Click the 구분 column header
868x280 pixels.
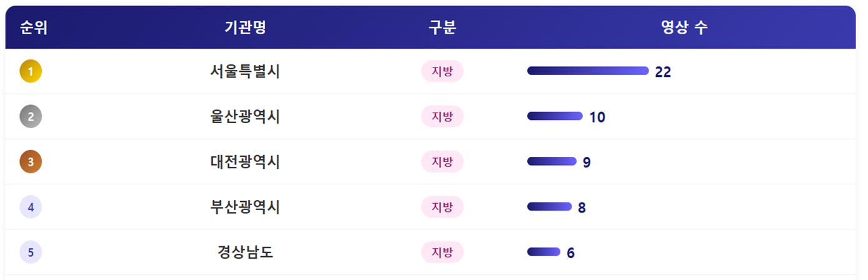point(442,27)
